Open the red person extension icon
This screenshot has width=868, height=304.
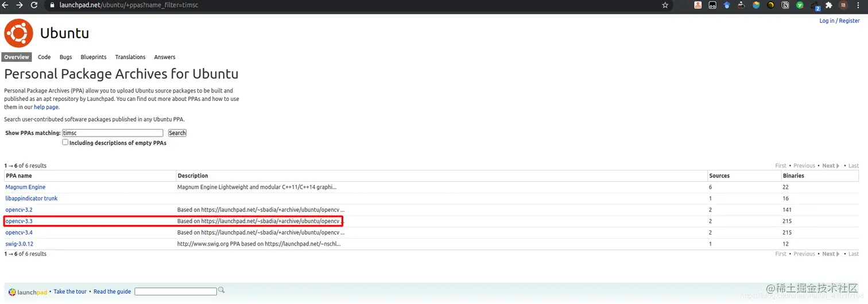[698, 5]
